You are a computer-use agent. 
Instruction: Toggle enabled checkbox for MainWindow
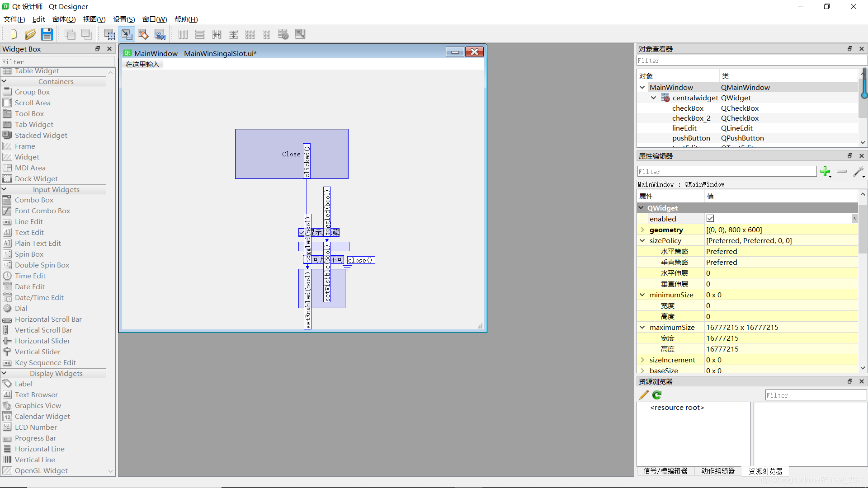point(710,218)
